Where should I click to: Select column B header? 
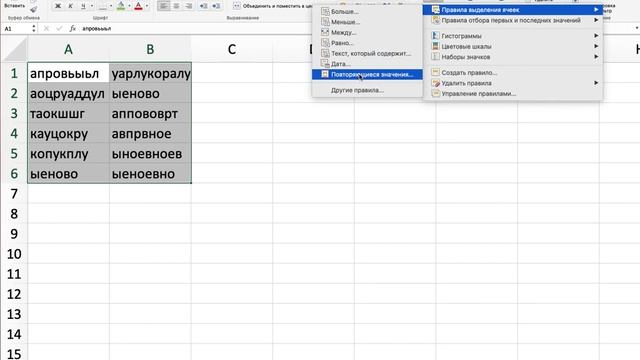click(150, 49)
